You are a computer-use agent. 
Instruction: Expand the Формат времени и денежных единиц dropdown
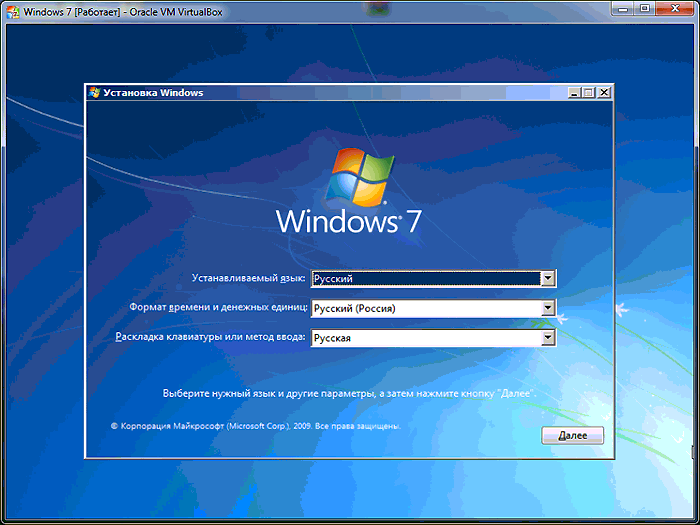[548, 308]
